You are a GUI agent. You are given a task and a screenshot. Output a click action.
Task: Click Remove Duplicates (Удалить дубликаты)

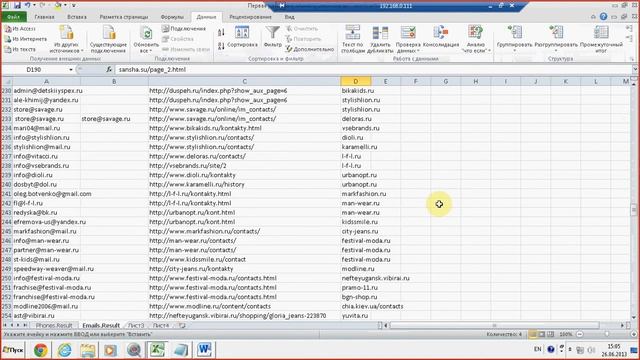[x=380, y=39]
